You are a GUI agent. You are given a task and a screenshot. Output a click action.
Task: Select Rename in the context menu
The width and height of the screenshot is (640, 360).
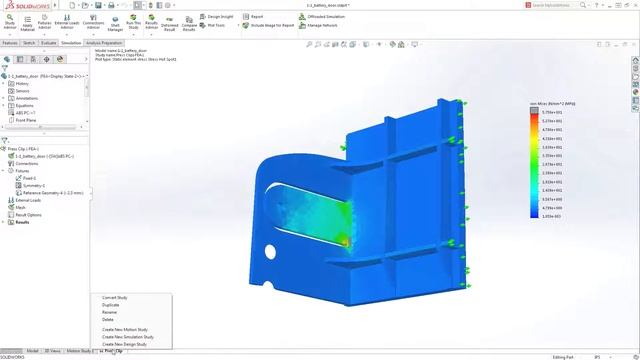tap(109, 312)
